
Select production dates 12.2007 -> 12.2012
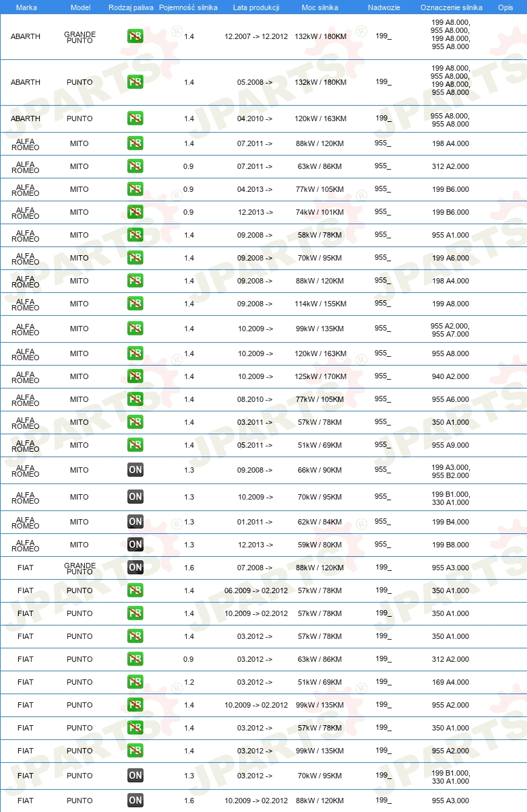[x=256, y=36]
